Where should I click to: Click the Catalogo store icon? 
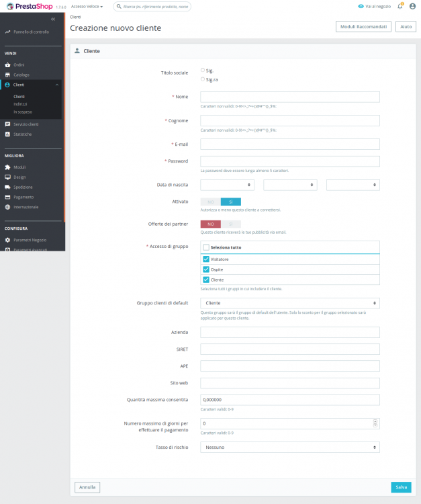tap(7, 75)
